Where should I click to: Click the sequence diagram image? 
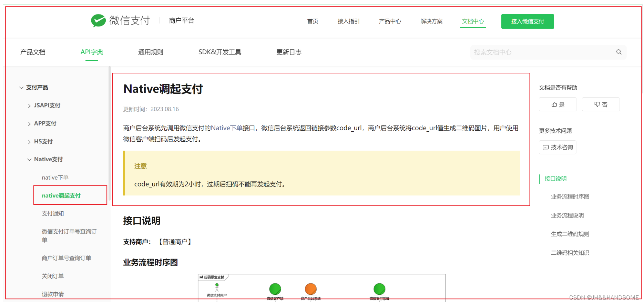coord(322,288)
